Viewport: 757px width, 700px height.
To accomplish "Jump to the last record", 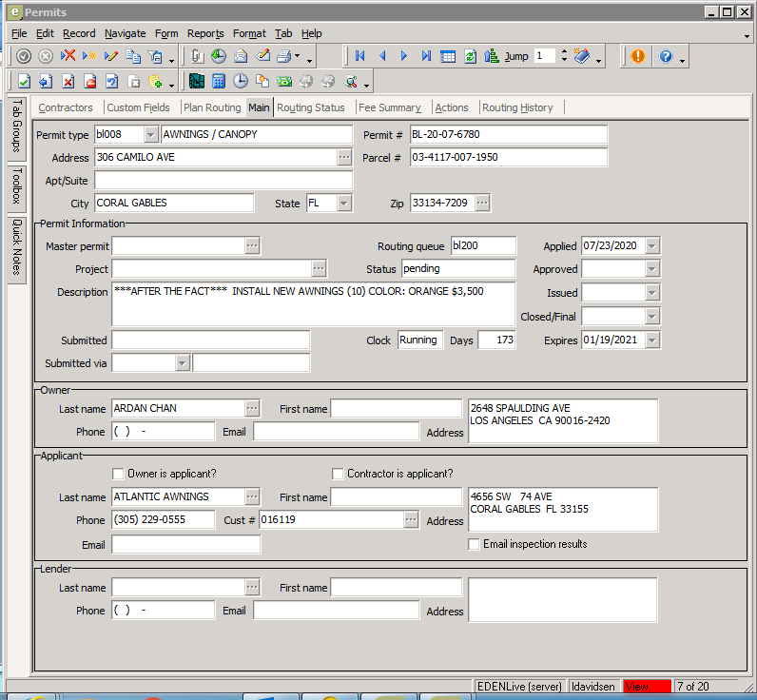I will tap(426, 56).
